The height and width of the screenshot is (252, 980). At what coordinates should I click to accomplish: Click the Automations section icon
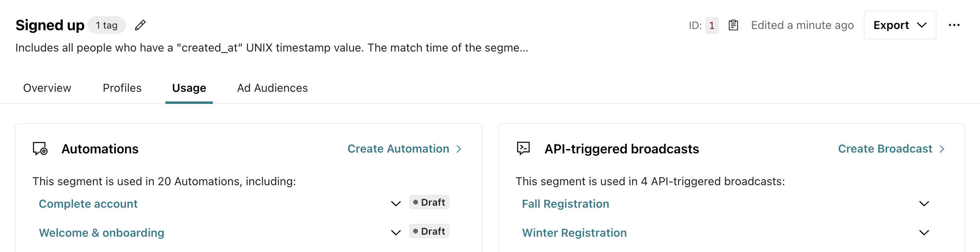40,149
